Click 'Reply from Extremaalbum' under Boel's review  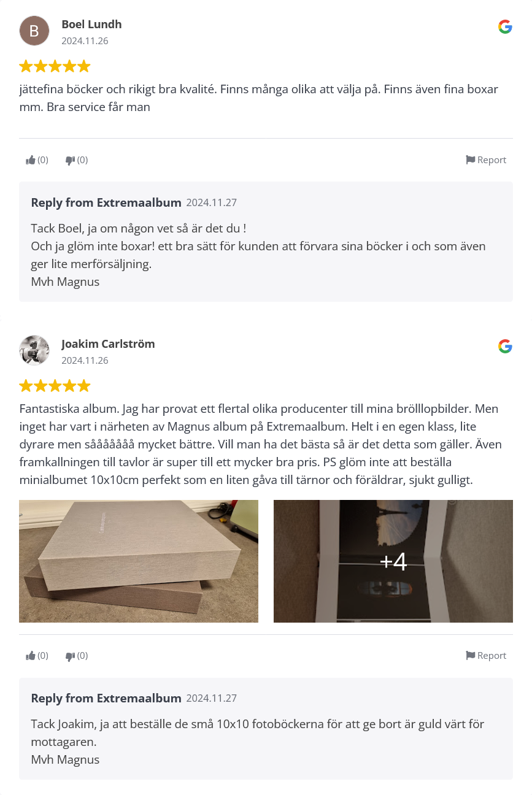click(106, 202)
